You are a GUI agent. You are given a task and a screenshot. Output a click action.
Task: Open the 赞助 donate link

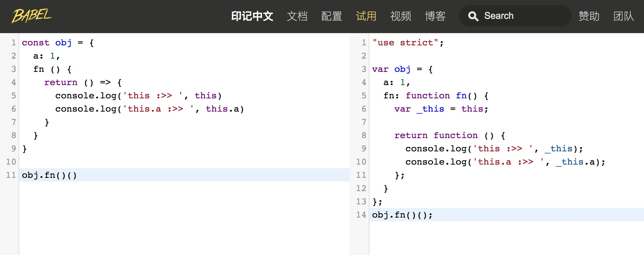coord(589,16)
